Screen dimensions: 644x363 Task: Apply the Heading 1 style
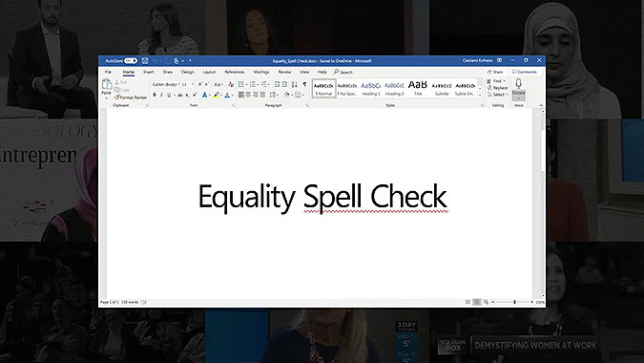(370, 89)
